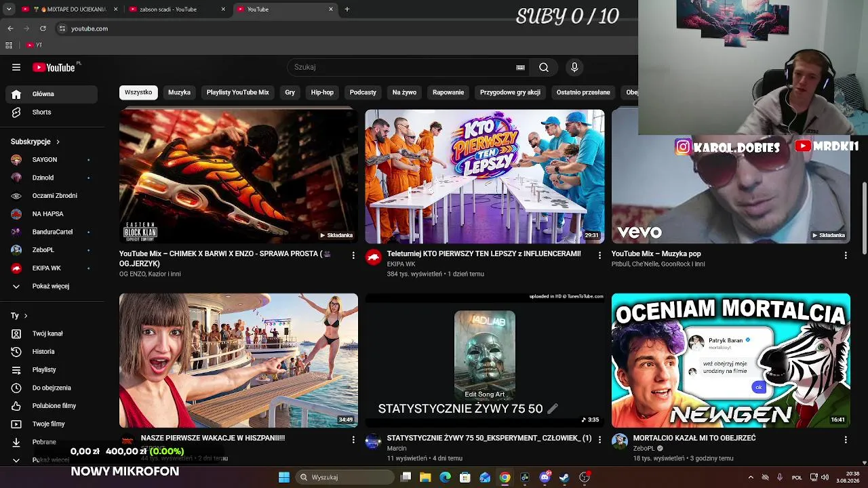868x488 pixels.
Task: Open more options for YouTube Mix Muzyka pop
Action: click(846, 255)
